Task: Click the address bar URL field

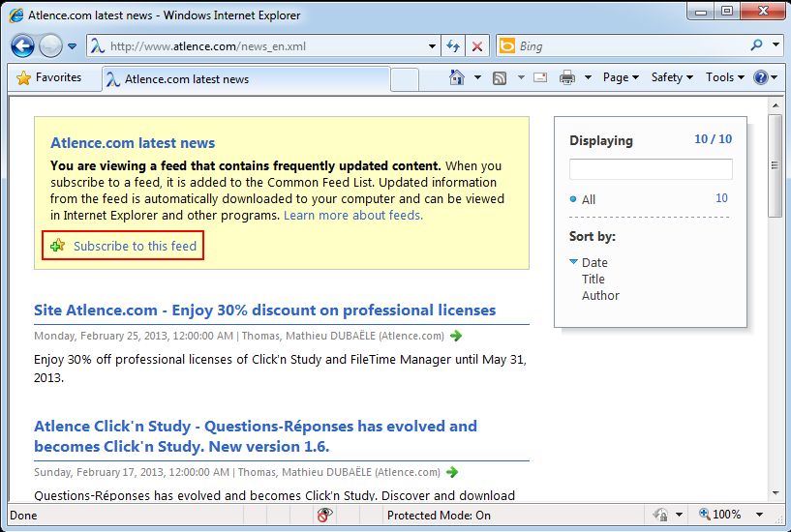Action: 262,46
